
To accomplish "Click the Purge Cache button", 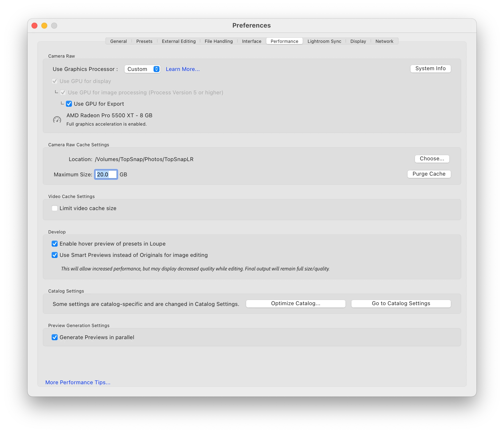I will [429, 174].
